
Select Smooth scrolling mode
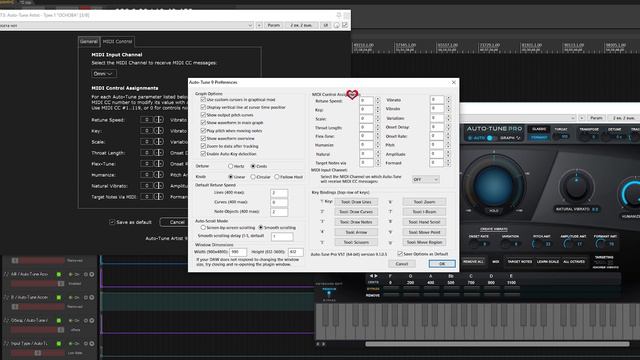260,227
